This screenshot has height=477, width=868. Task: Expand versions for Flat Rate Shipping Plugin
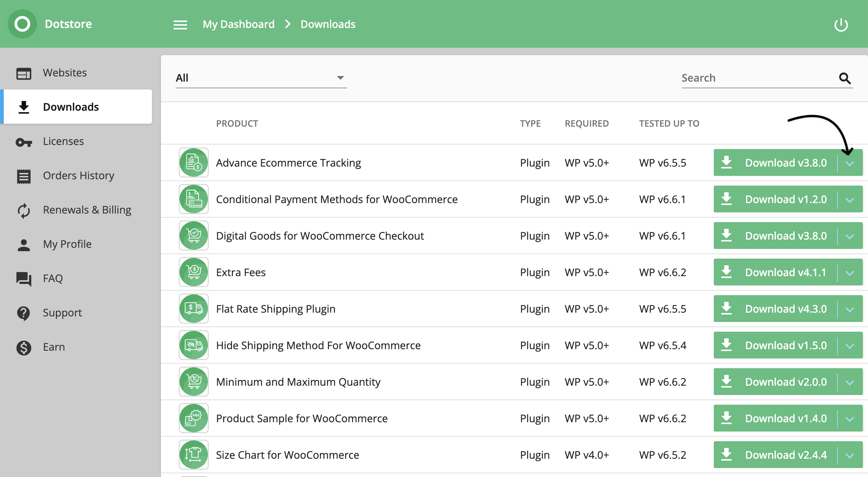point(850,309)
